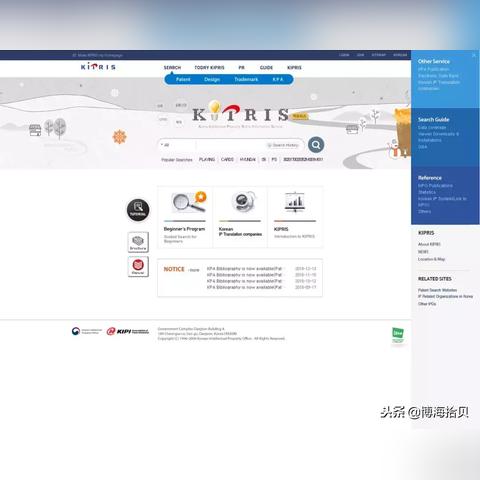Open the PR menu

(241, 68)
